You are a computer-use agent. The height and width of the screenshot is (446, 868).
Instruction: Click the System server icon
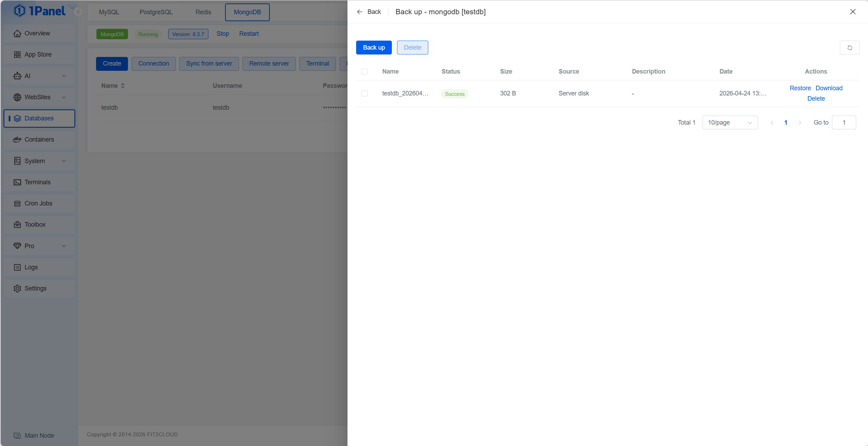(x=17, y=161)
